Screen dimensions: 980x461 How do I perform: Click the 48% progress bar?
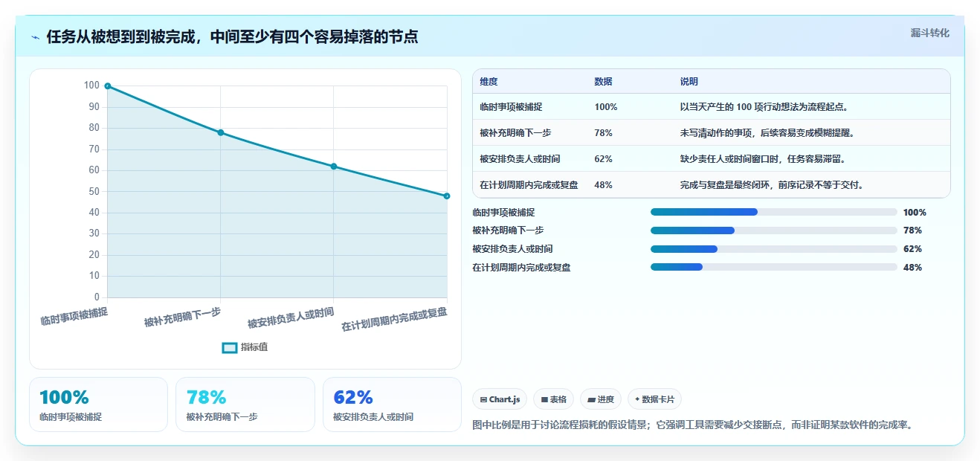click(773, 267)
